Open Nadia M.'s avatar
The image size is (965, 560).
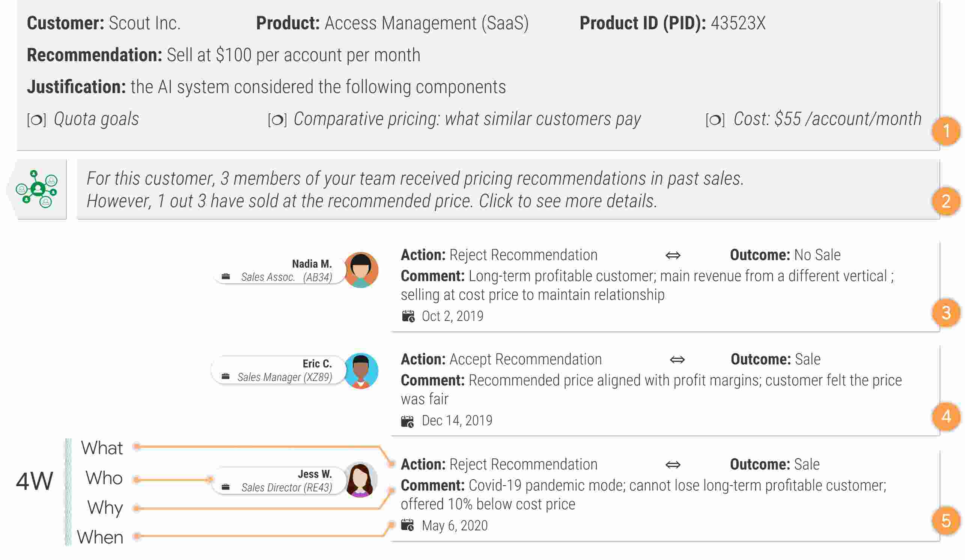(x=361, y=270)
